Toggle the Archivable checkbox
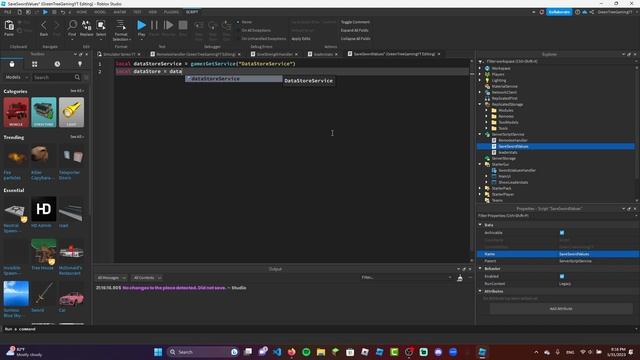 [x=562, y=233]
